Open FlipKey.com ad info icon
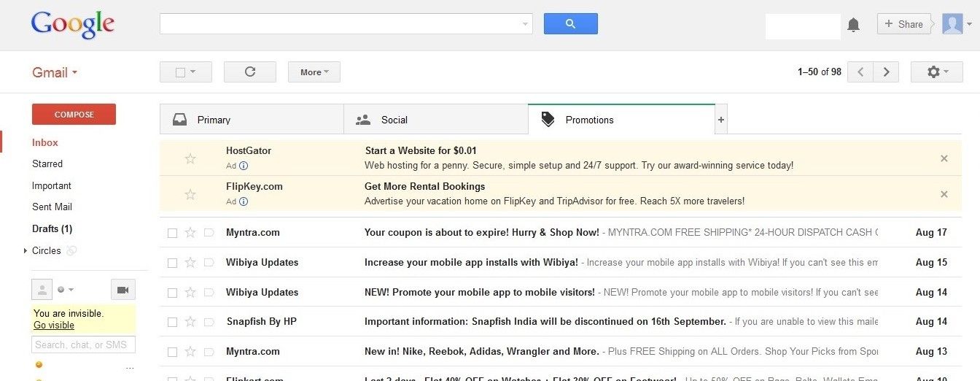The height and width of the screenshot is (381, 980). pyautogui.click(x=244, y=201)
